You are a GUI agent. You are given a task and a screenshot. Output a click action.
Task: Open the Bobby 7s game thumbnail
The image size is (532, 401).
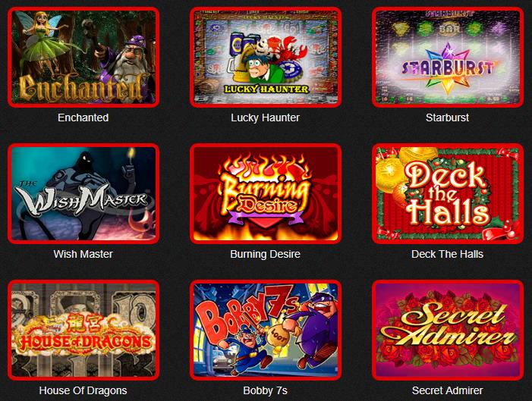[266, 330]
